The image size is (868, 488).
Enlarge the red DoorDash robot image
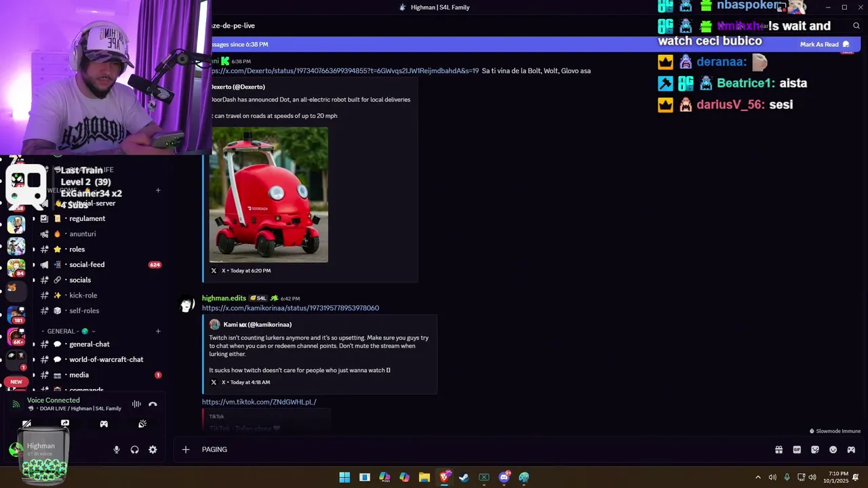(269, 195)
